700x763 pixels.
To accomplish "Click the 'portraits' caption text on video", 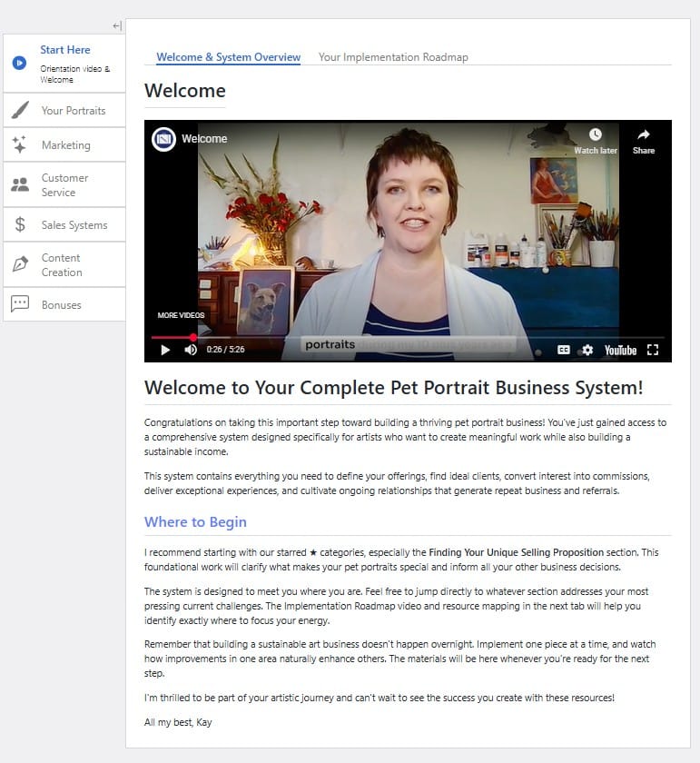I will pyautogui.click(x=330, y=344).
